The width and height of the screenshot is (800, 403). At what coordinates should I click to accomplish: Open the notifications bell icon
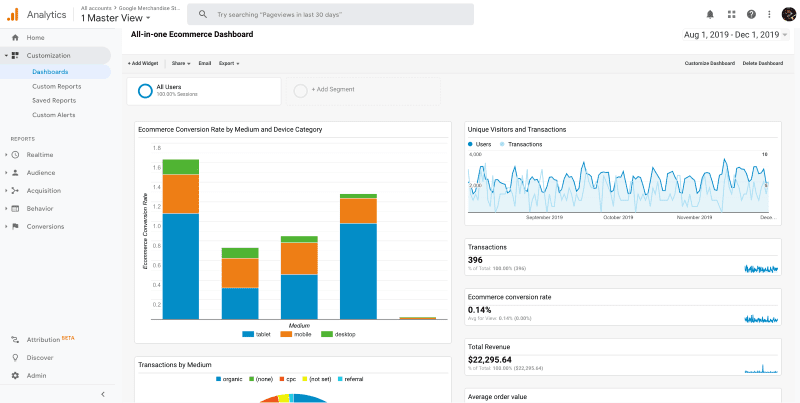(710, 14)
